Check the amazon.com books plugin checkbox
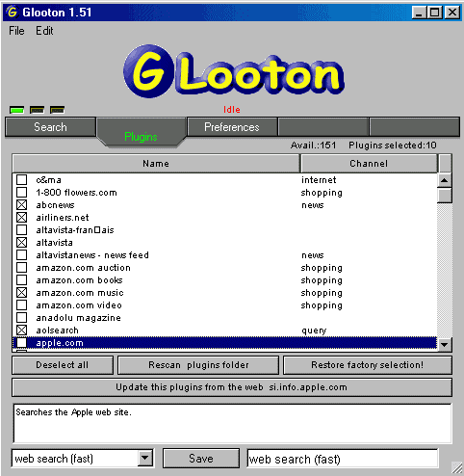This screenshot has height=476, width=464. 22,280
